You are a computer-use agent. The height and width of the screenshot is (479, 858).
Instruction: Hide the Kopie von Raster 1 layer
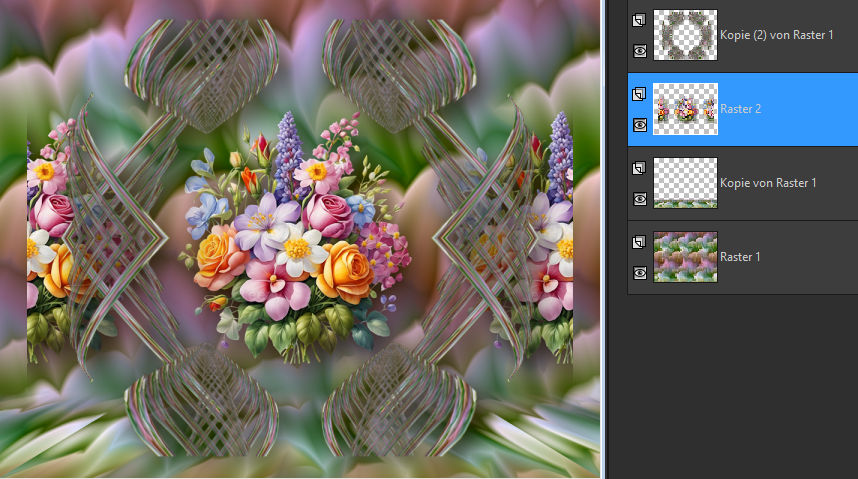click(x=640, y=199)
